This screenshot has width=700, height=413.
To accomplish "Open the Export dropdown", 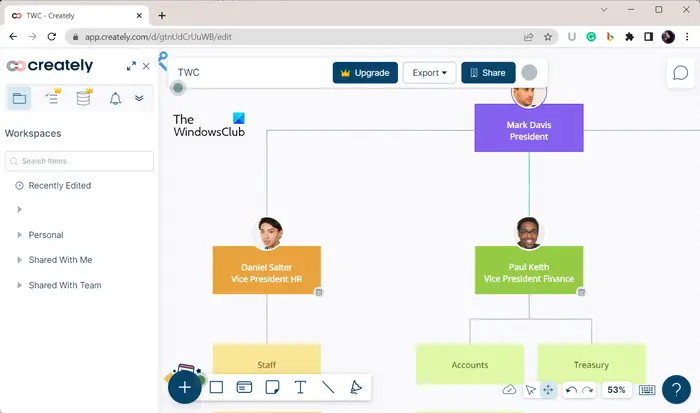I will coord(429,73).
